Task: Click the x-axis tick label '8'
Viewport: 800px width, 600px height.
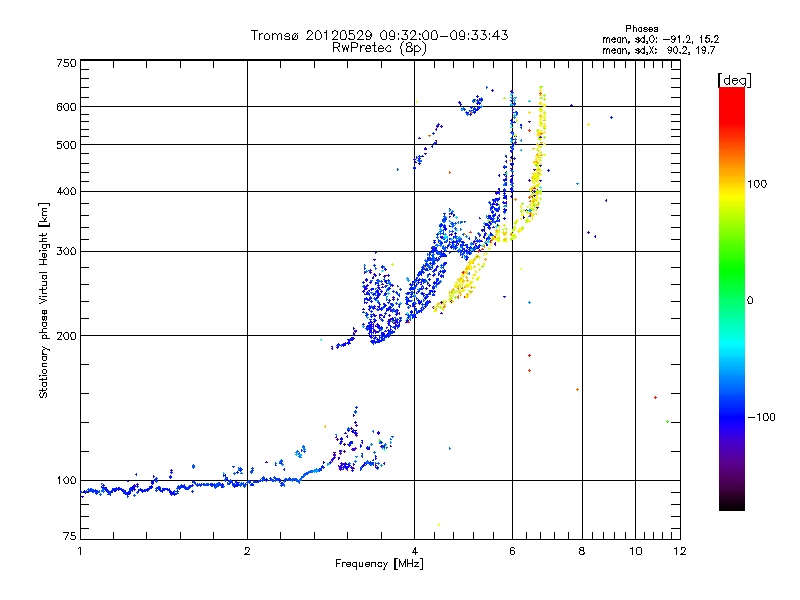Action: coord(582,551)
